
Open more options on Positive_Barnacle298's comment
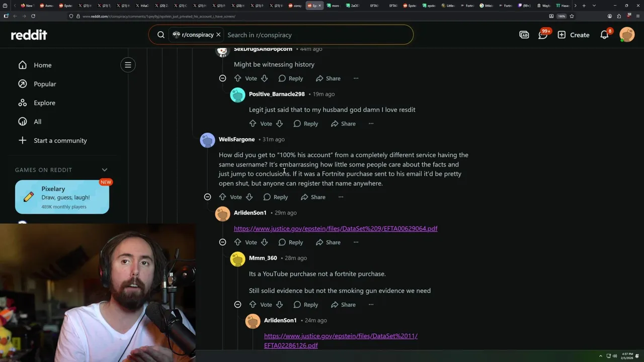click(x=371, y=124)
